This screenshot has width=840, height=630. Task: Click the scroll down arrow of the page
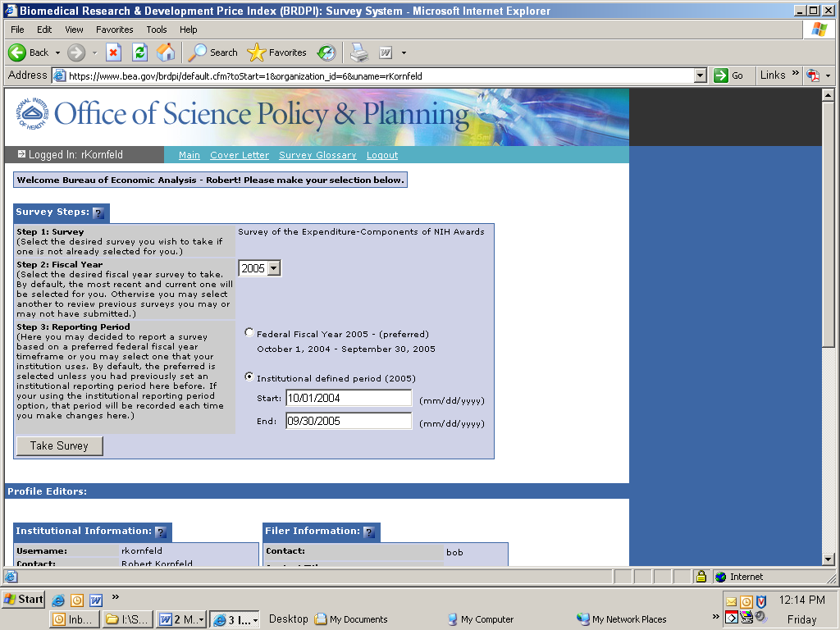point(829,559)
